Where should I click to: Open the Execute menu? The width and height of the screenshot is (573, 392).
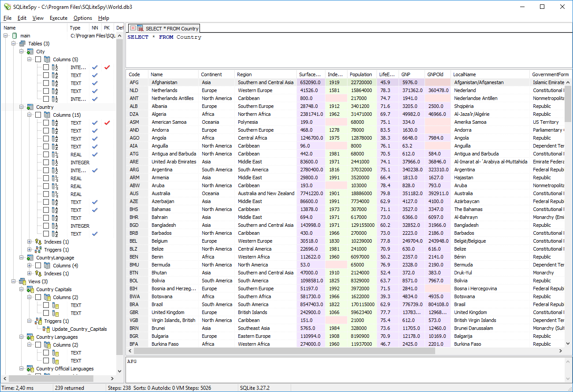(x=59, y=18)
